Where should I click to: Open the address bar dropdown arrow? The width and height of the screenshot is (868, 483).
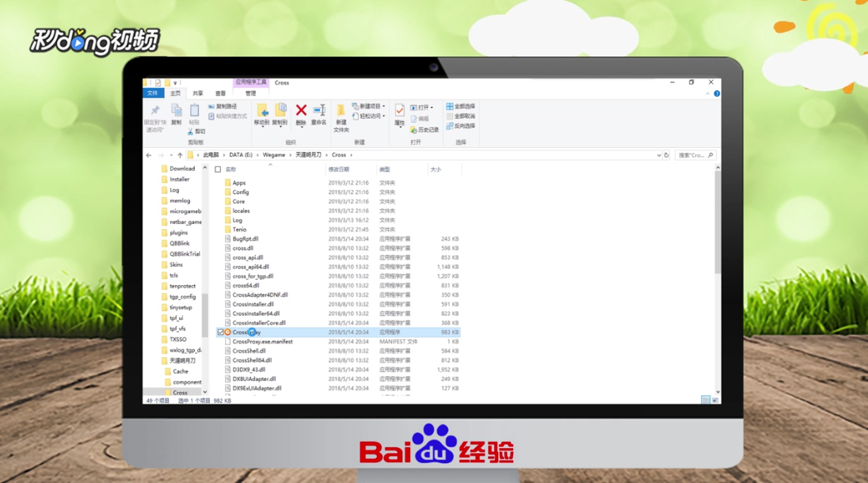pos(660,154)
